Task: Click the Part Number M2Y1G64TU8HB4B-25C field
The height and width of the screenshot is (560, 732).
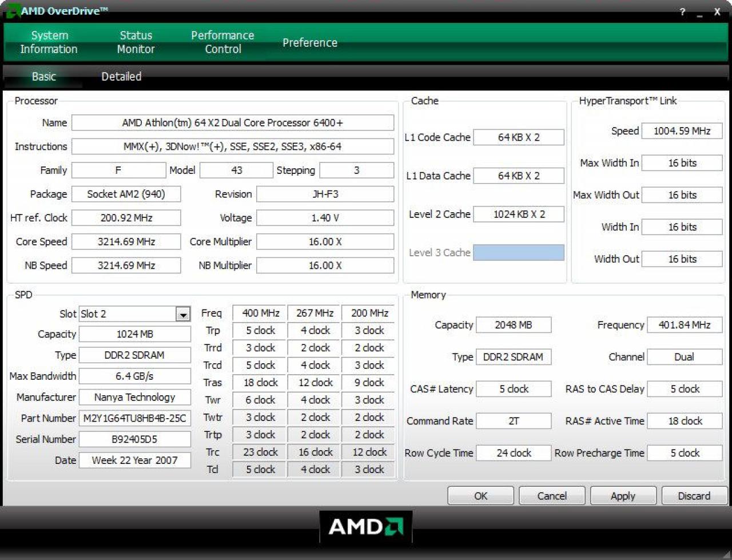Action: (x=134, y=418)
